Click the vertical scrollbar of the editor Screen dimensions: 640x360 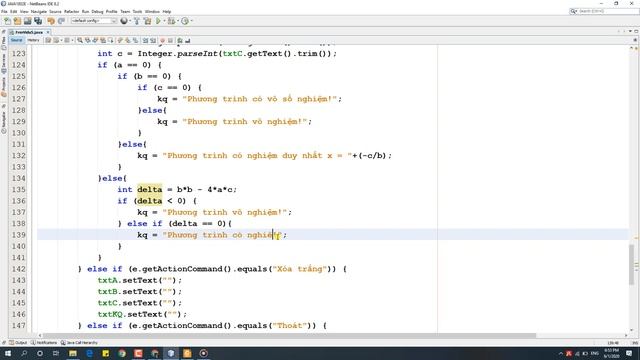tap(631, 264)
